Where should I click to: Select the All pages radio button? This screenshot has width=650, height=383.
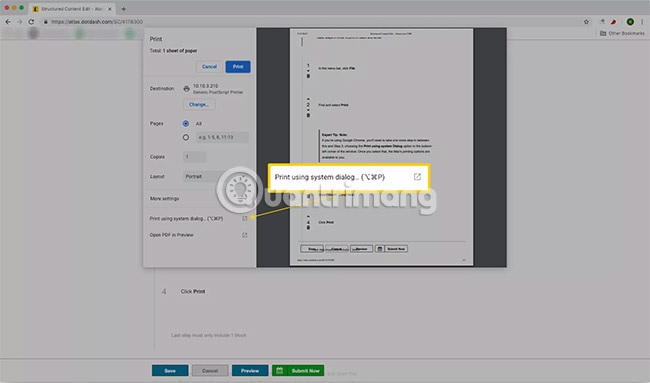(186, 124)
